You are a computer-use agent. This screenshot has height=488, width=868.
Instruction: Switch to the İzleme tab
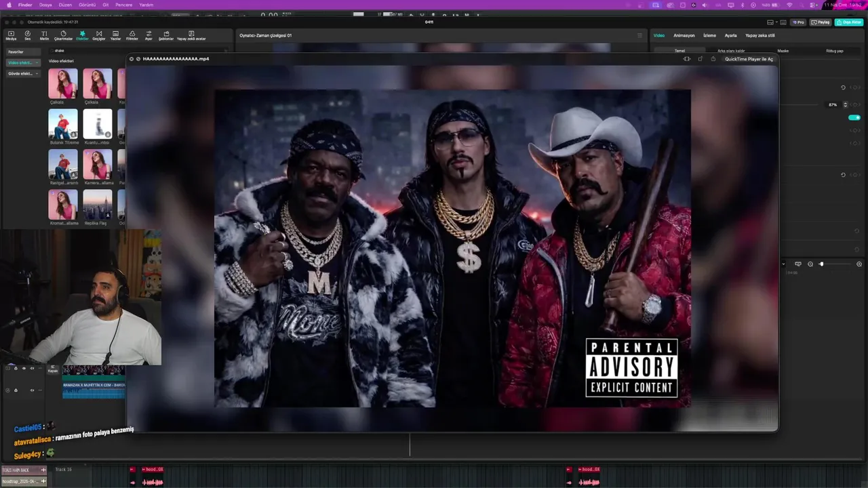pyautogui.click(x=709, y=35)
